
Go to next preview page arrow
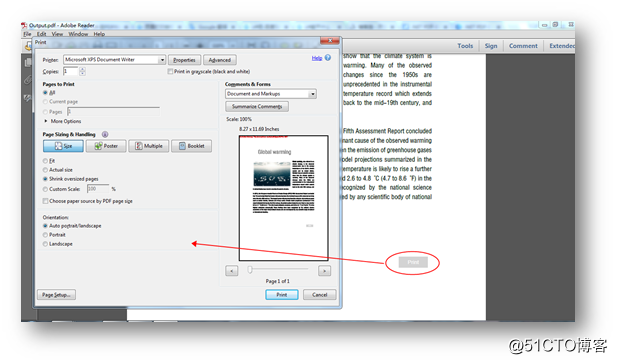pyautogui.click(x=325, y=271)
